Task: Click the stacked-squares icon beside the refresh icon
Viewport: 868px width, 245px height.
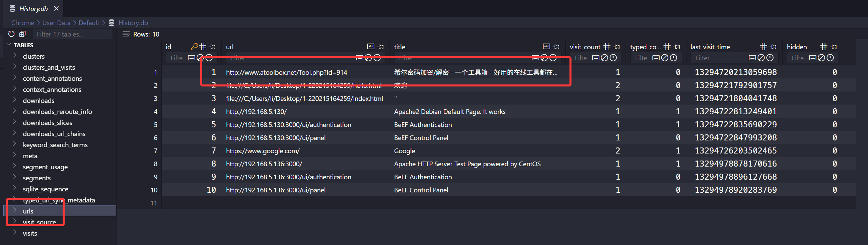Action: click(x=22, y=34)
